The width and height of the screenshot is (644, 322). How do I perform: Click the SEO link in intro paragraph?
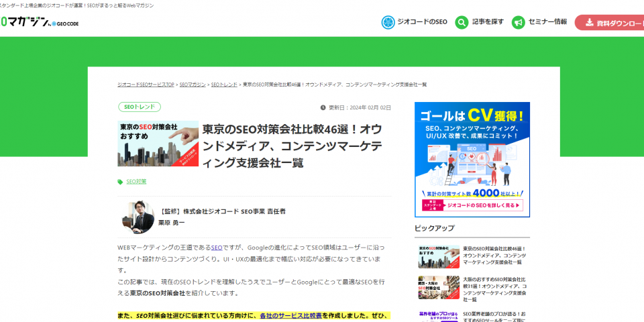click(x=217, y=248)
